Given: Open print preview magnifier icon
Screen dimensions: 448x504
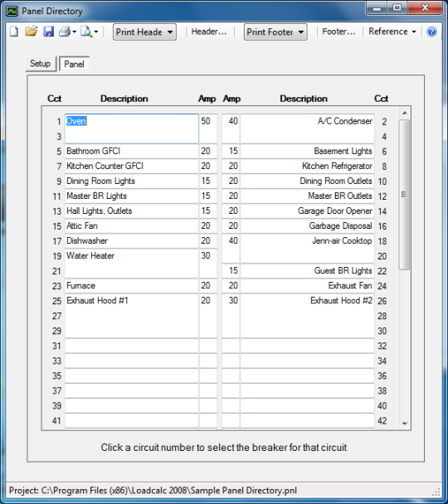Looking at the screenshot, I should 86,31.
